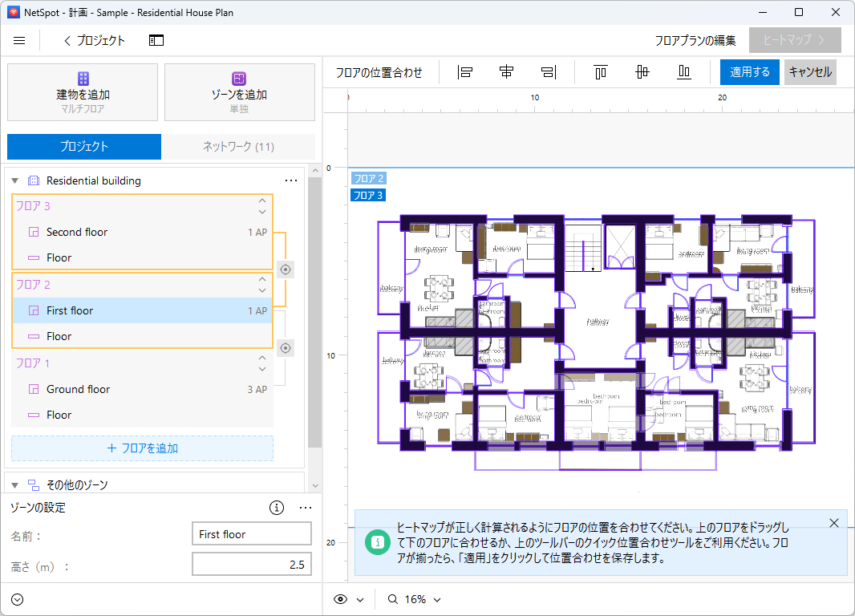Move フロア 3 up with arrow
Image resolution: width=855 pixels, height=616 pixels.
coord(262,201)
